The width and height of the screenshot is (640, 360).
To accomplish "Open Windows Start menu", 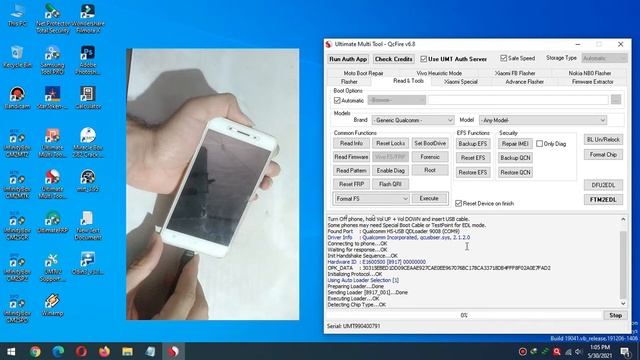I will 11,351.
